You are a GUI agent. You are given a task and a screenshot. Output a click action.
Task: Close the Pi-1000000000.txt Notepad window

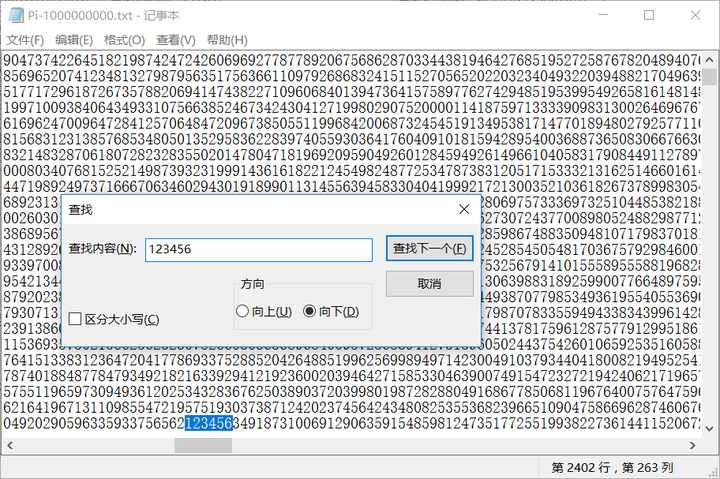tap(694, 16)
